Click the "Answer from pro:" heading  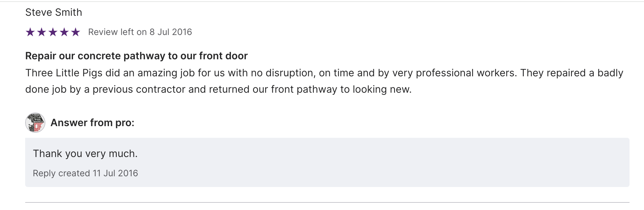coord(92,123)
